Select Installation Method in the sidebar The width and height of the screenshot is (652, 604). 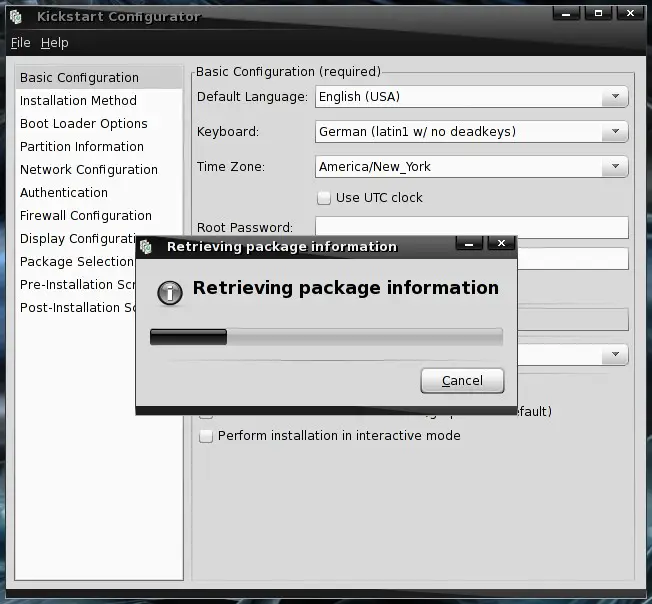click(x=78, y=100)
